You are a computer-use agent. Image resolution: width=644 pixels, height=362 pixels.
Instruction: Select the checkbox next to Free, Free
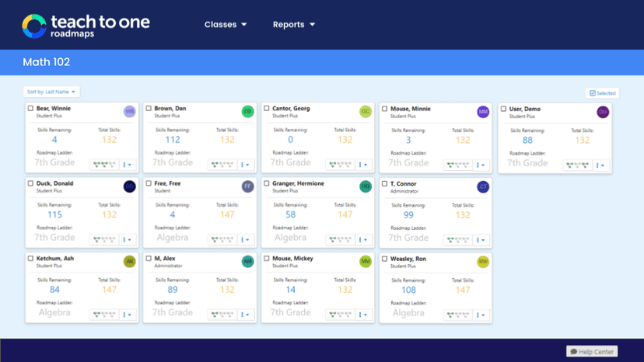[x=149, y=184]
